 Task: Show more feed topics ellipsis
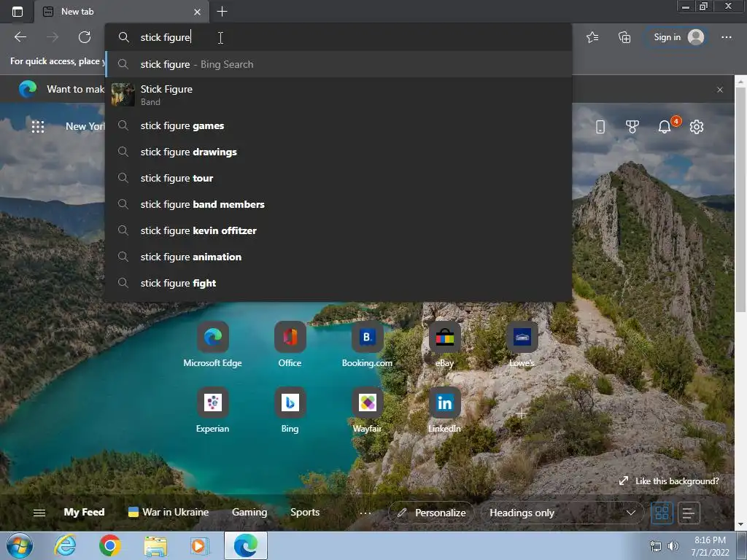tap(365, 513)
